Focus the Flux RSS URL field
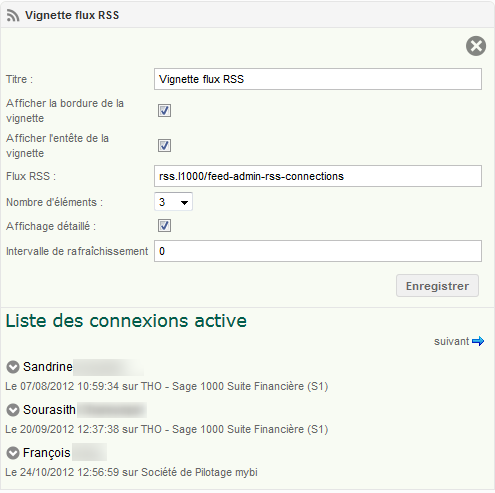 coord(318,176)
